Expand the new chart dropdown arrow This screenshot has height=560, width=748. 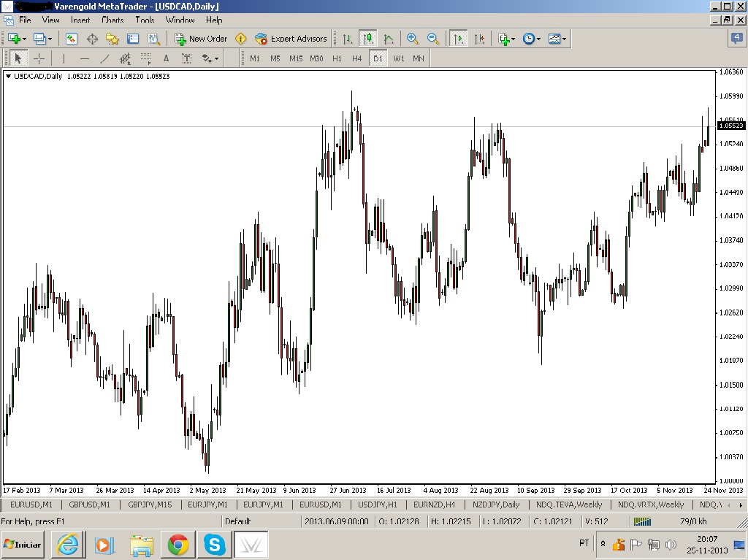[x=26, y=39]
